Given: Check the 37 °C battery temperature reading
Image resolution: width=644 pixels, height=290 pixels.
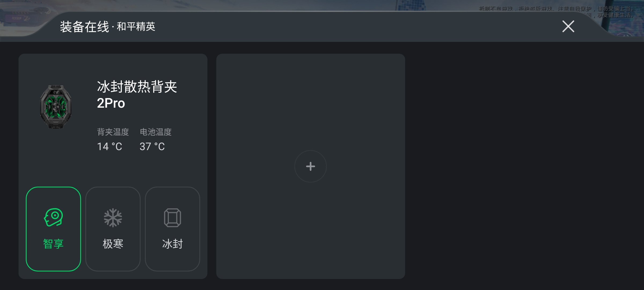Looking at the screenshot, I should 152,146.
